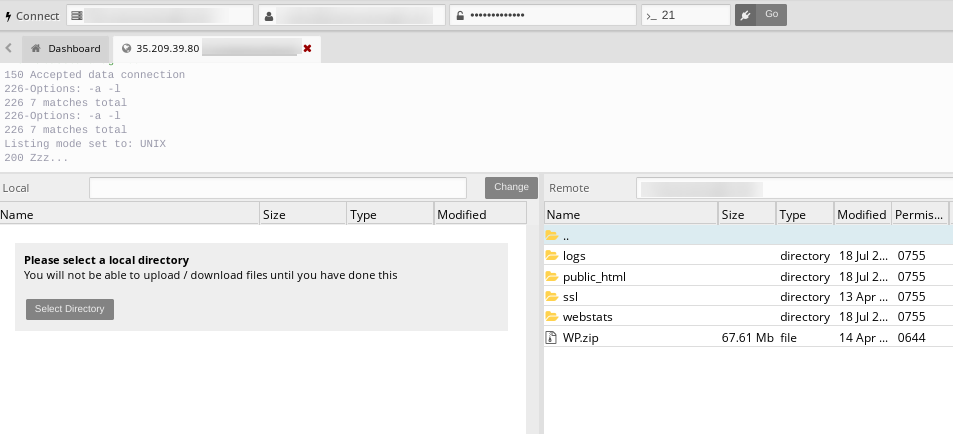Image resolution: width=953 pixels, height=434 pixels.
Task: Click the Change local directory button
Action: click(511, 187)
